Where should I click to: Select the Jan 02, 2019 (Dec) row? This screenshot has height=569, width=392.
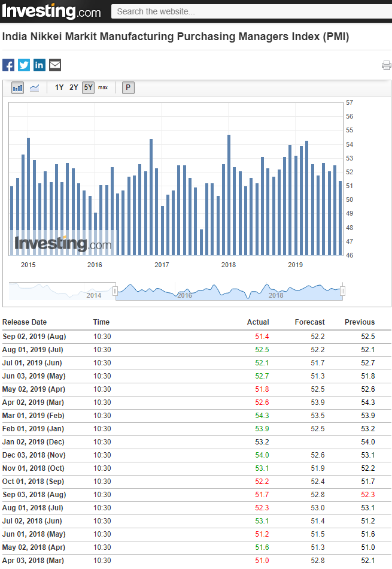coord(197,442)
